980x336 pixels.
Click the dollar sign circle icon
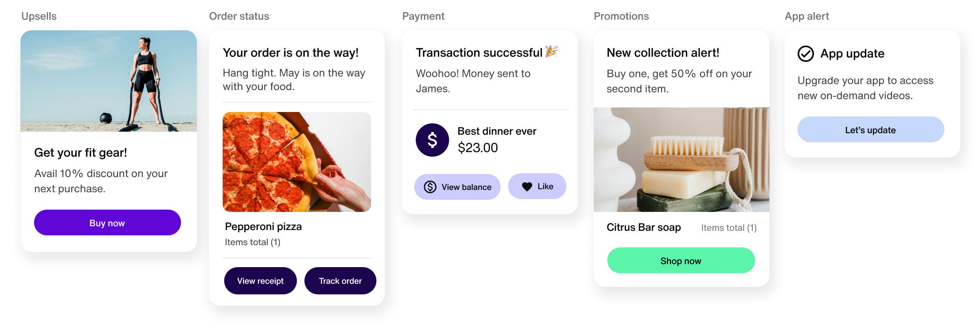point(432,140)
